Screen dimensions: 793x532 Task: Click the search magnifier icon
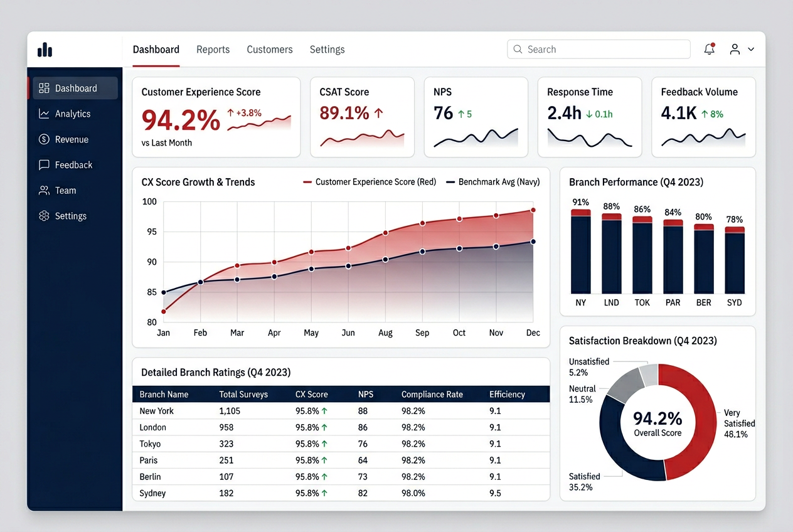pos(518,49)
